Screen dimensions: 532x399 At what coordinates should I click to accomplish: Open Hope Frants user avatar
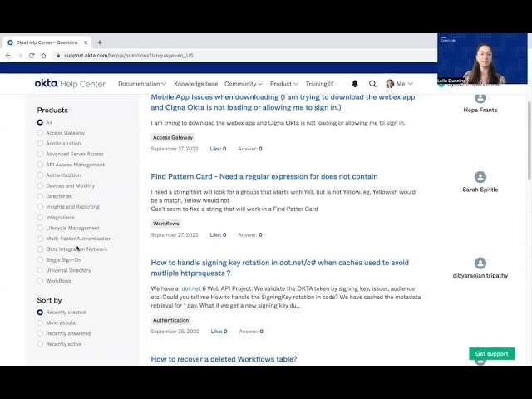coord(480,98)
